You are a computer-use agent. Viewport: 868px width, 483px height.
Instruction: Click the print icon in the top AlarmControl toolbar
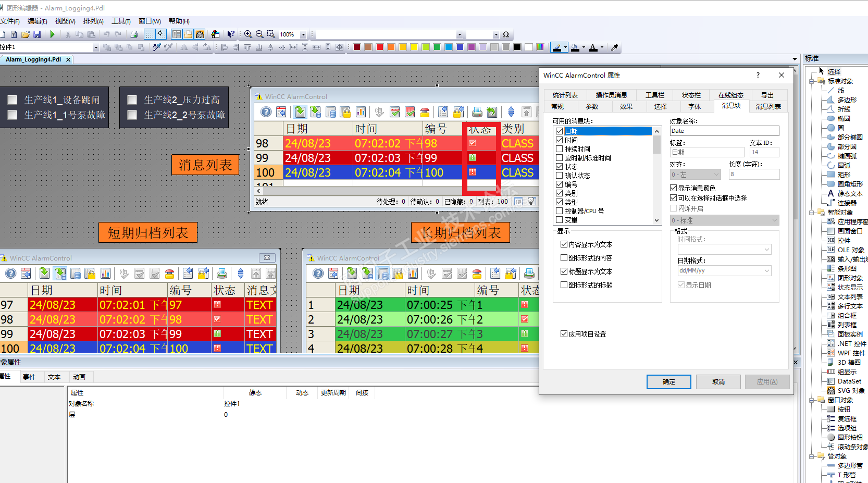(x=477, y=112)
